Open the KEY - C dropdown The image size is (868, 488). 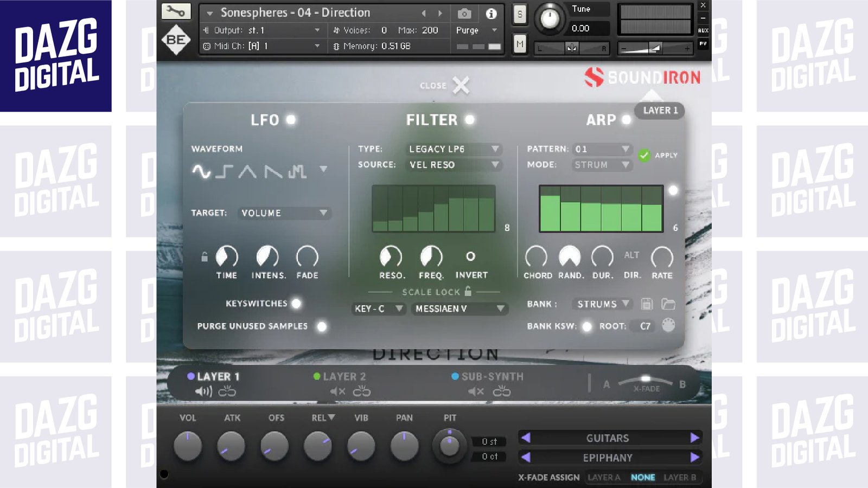point(379,309)
